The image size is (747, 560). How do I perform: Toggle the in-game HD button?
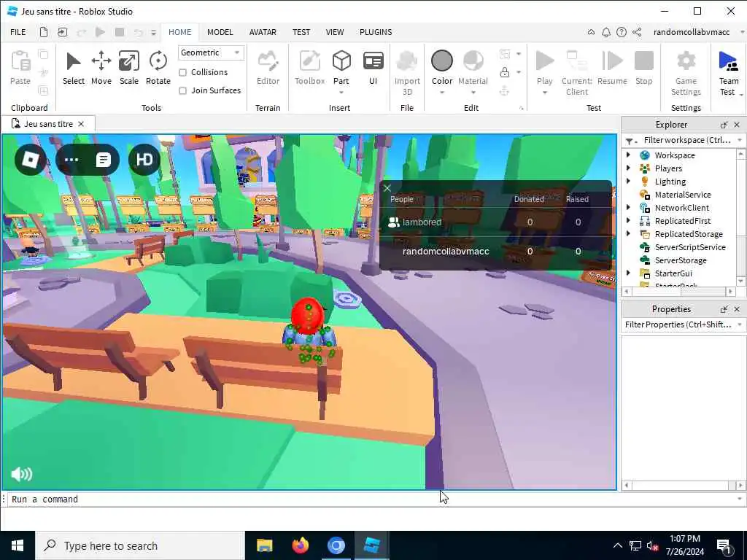coord(144,160)
